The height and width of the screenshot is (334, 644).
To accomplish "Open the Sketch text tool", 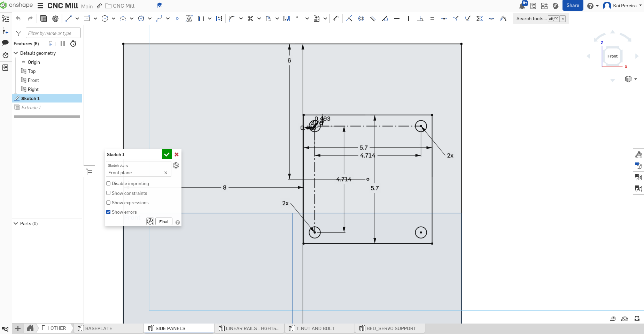I will pyautogui.click(x=189, y=18).
